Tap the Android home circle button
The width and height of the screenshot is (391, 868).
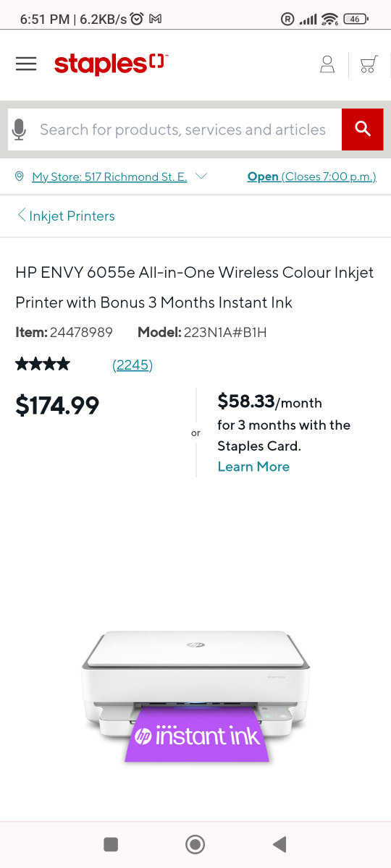click(x=195, y=844)
